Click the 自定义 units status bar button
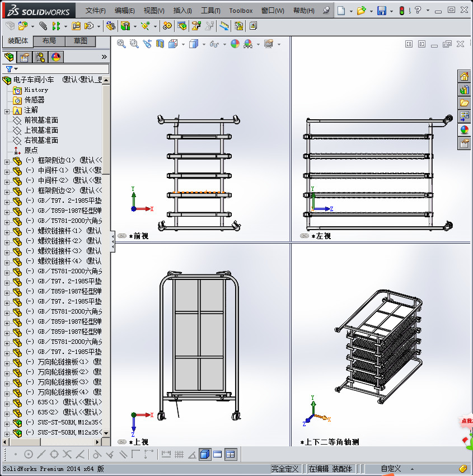 coord(391,469)
